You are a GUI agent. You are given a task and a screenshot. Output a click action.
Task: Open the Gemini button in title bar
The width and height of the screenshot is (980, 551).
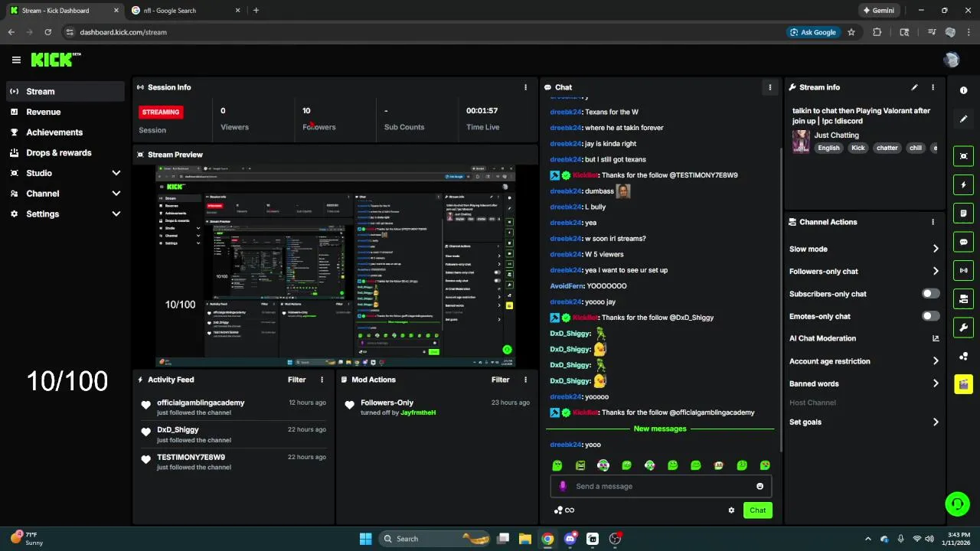click(x=877, y=11)
